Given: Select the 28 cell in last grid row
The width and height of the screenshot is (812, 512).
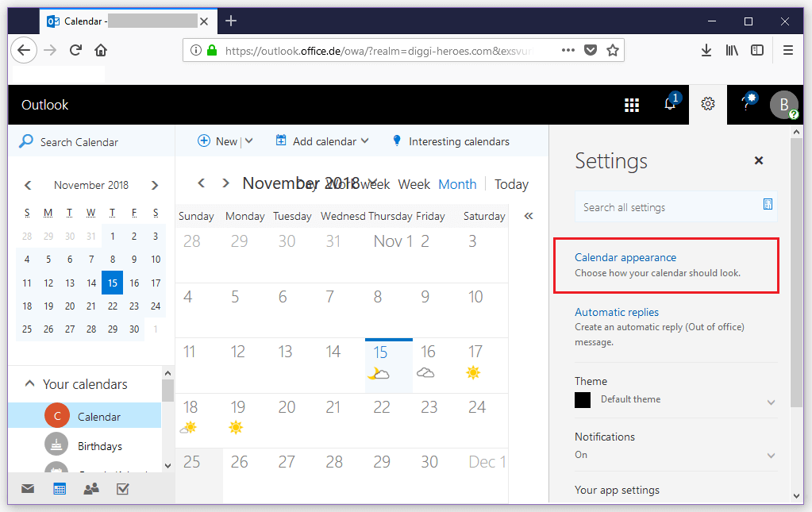Looking at the screenshot, I should point(334,462).
